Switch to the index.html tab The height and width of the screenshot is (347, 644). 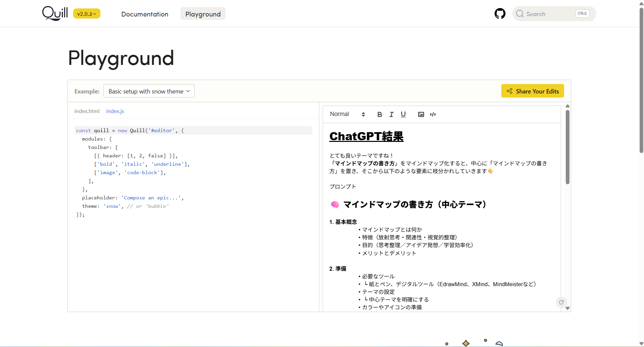tap(87, 111)
